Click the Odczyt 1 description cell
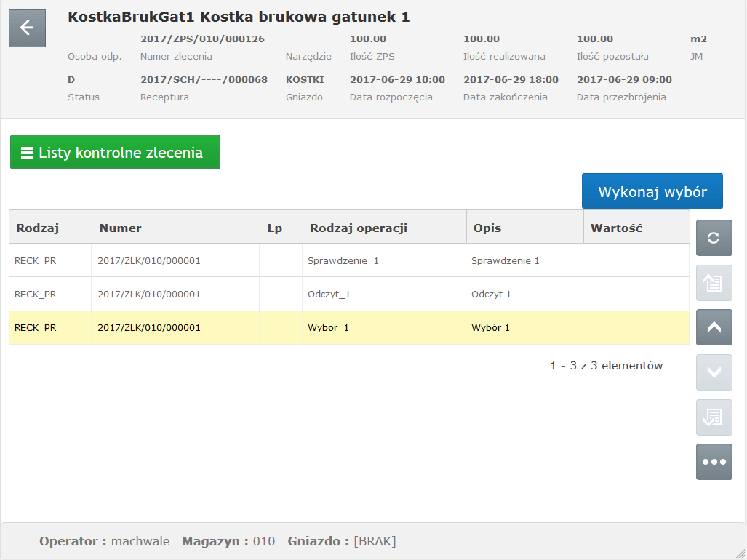 (x=524, y=294)
